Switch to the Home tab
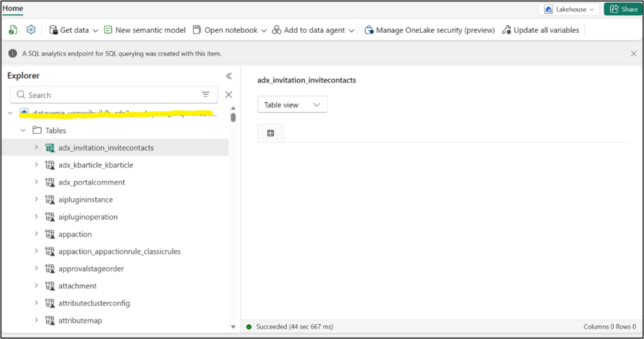Image resolution: width=644 pixels, height=339 pixels. click(13, 8)
